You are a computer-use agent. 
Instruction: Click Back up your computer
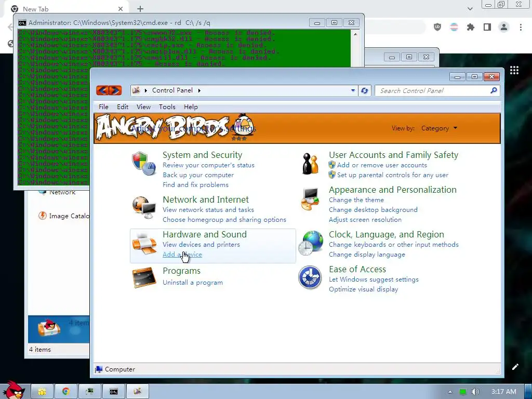198,175
